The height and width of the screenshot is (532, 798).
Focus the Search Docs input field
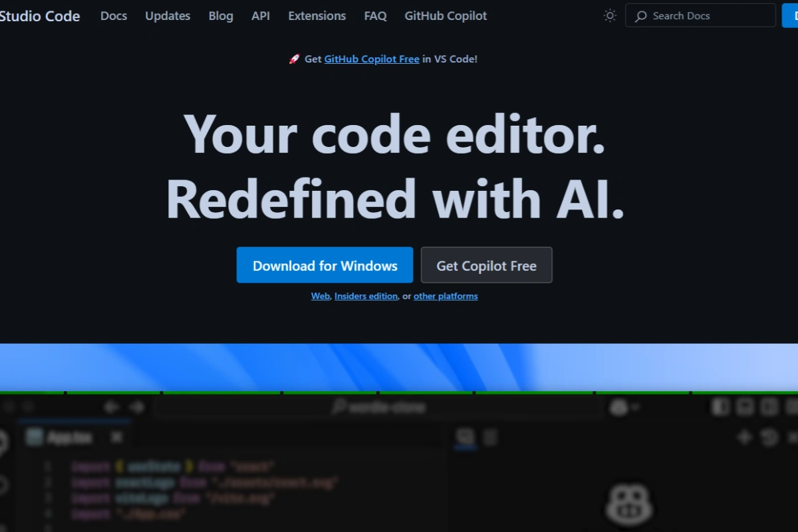[x=700, y=16]
